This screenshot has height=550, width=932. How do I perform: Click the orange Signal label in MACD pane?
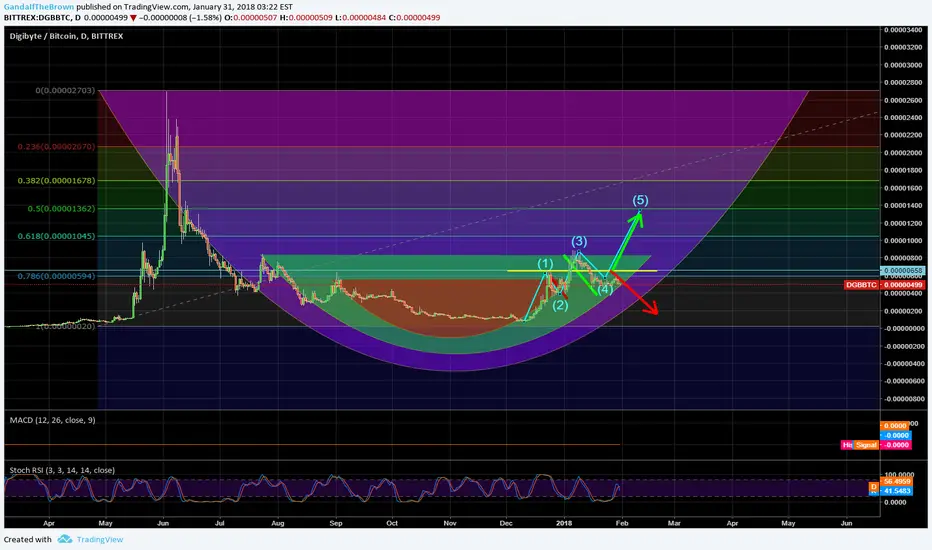click(867, 445)
